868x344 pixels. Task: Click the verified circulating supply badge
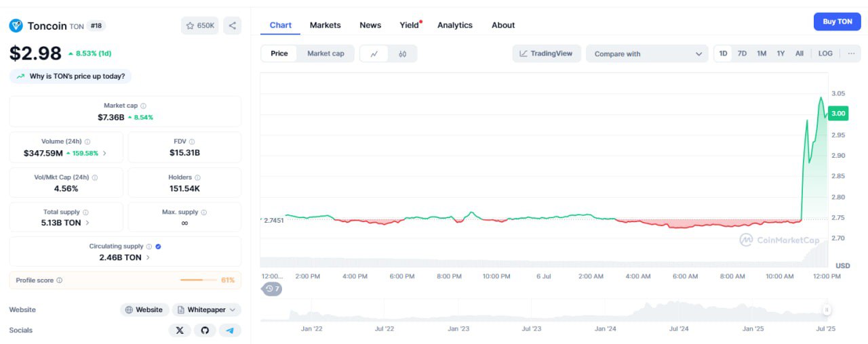(x=158, y=246)
